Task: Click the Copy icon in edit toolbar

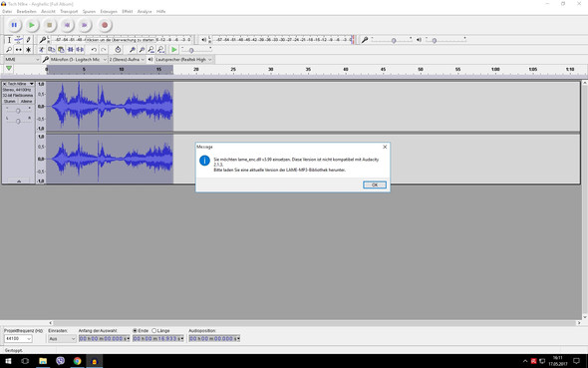Action: pos(52,50)
